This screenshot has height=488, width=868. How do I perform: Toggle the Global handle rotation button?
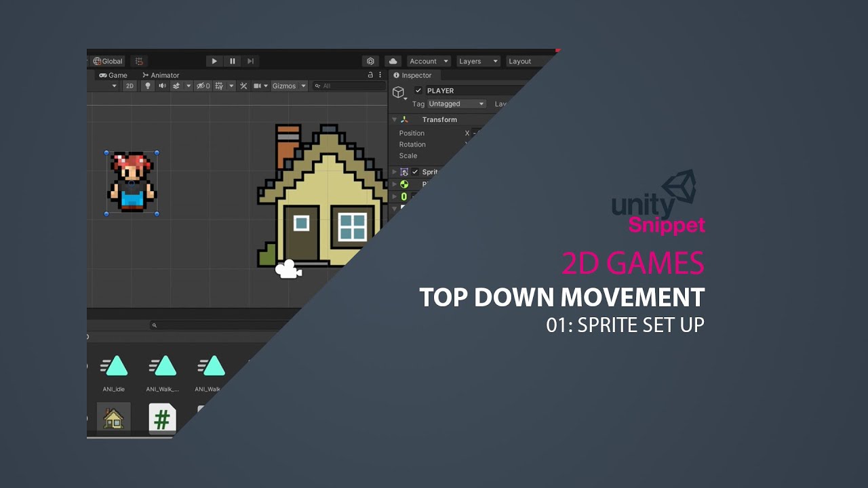[108, 61]
